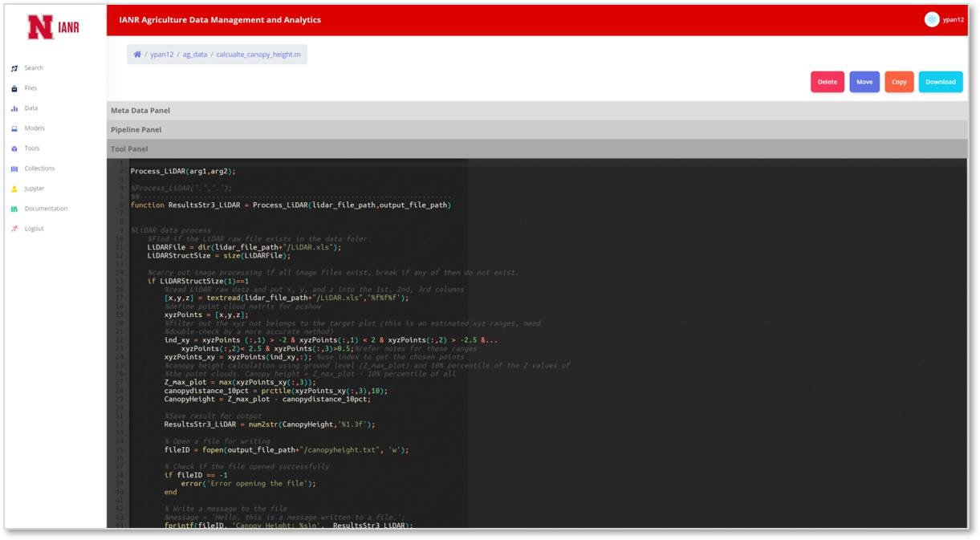Open the Files menu item
The width and height of the screenshot is (980, 540).
pos(30,88)
